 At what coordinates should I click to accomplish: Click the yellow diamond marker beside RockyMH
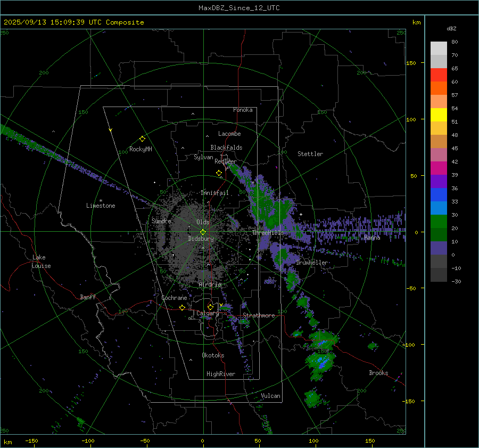pos(142,139)
